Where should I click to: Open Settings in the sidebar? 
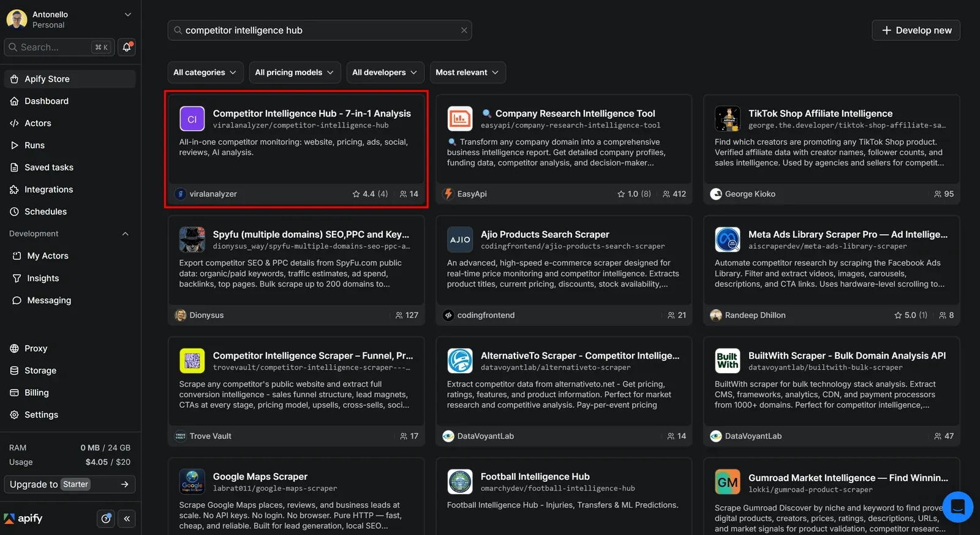[70, 415]
